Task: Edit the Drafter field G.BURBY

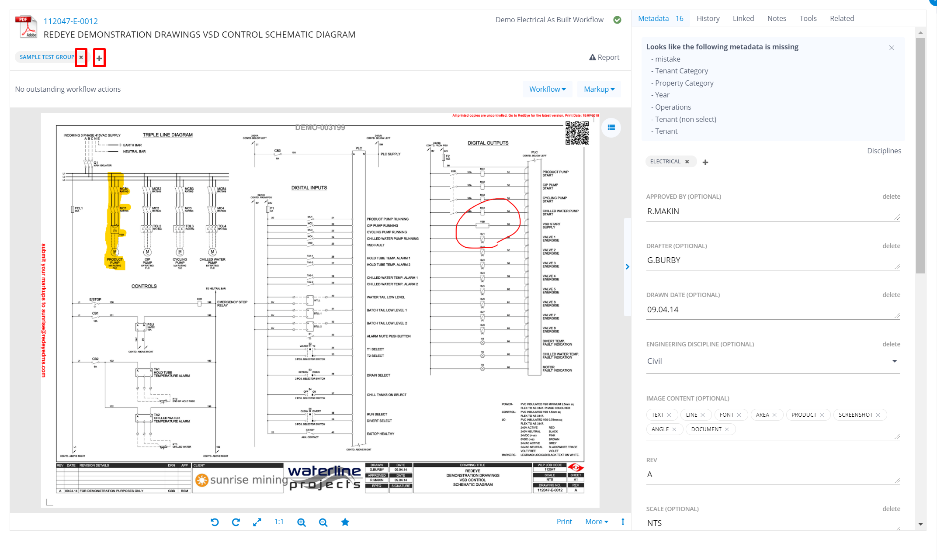Action: click(x=773, y=260)
